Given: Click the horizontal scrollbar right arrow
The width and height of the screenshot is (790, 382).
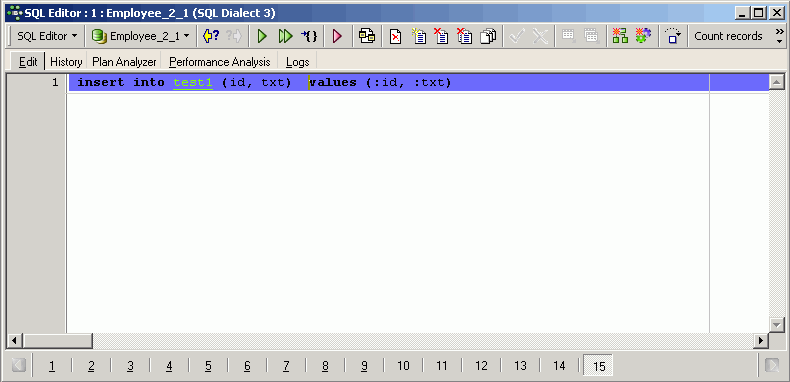Looking at the screenshot, I should pos(761,341).
